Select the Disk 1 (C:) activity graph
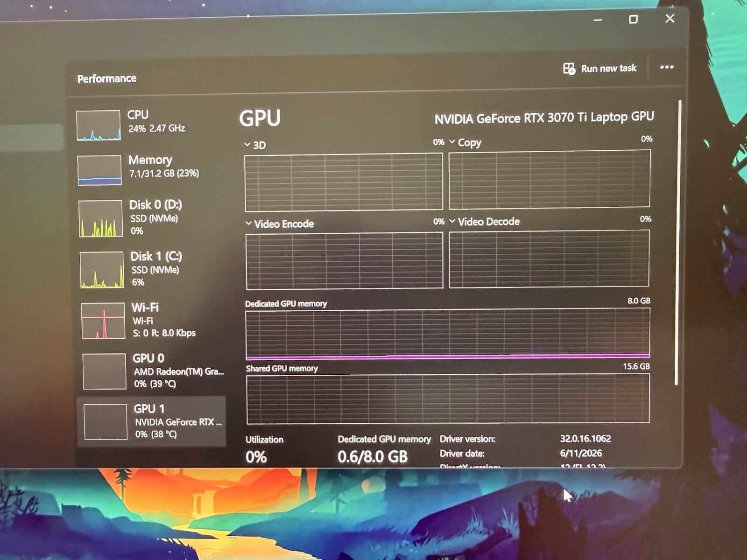The width and height of the screenshot is (747, 560). [102, 270]
